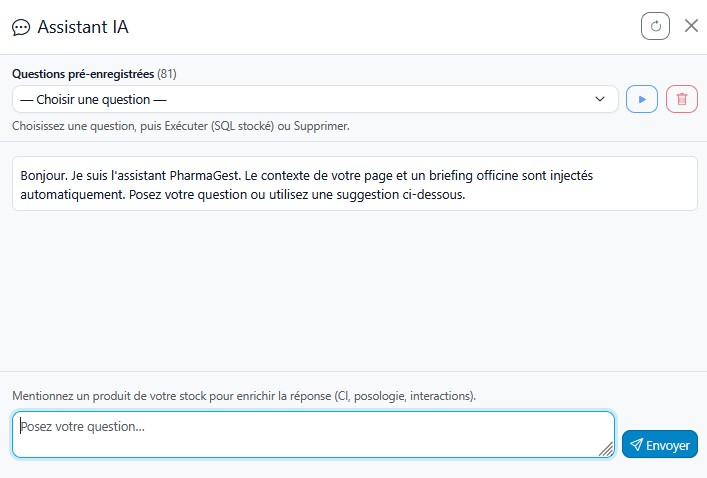Click the text area resize grip

coord(606,449)
